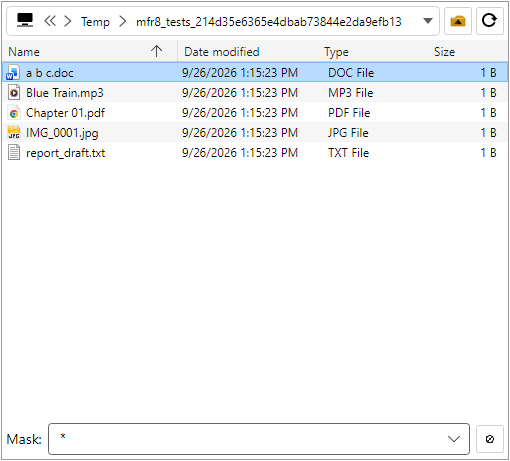The image size is (510, 461).
Task: Open the Temp folder breadcrumb
Action: pyautogui.click(x=95, y=22)
